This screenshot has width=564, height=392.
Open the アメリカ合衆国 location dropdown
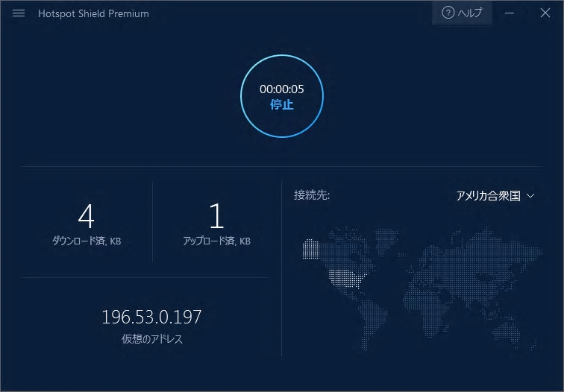[489, 196]
